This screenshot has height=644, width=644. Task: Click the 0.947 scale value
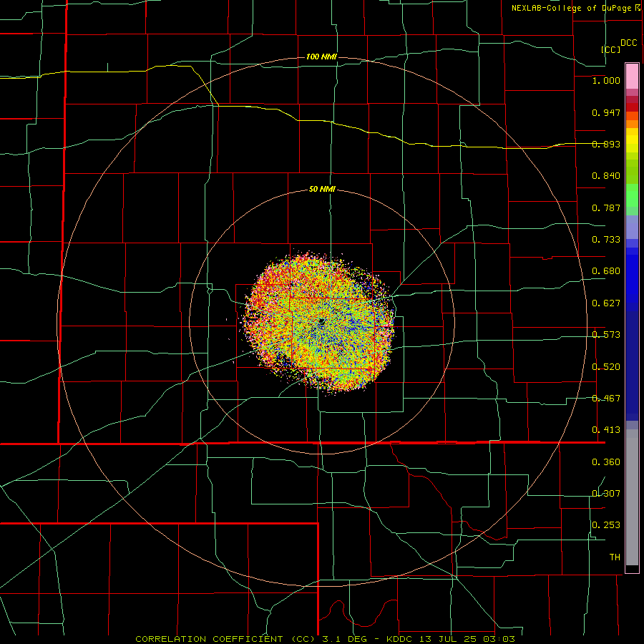pyautogui.click(x=606, y=112)
